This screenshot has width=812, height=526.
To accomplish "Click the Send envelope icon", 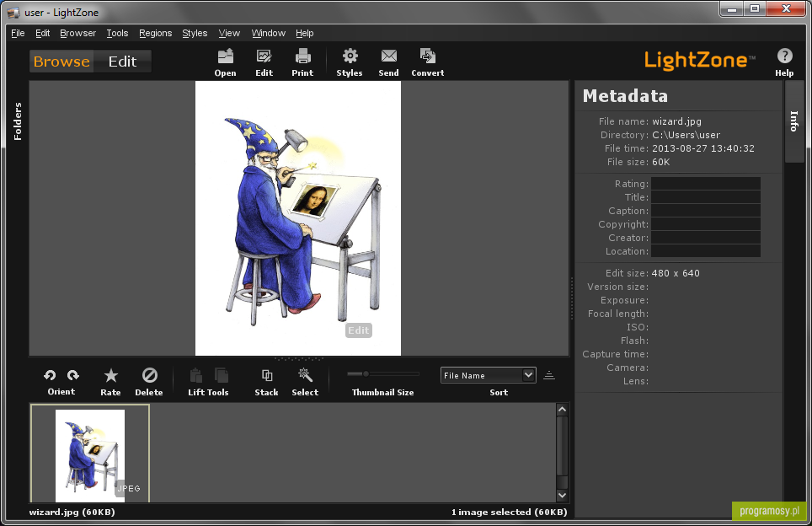I will coord(389,56).
